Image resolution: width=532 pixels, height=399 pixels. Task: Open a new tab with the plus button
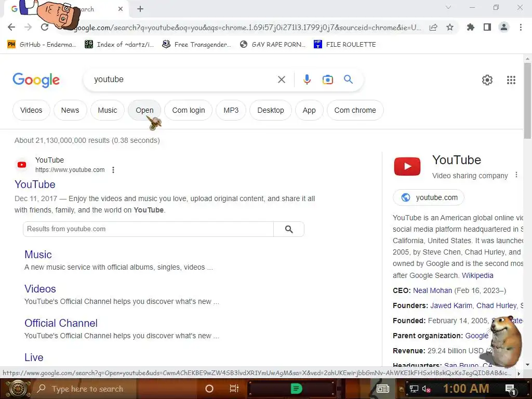pos(140,9)
